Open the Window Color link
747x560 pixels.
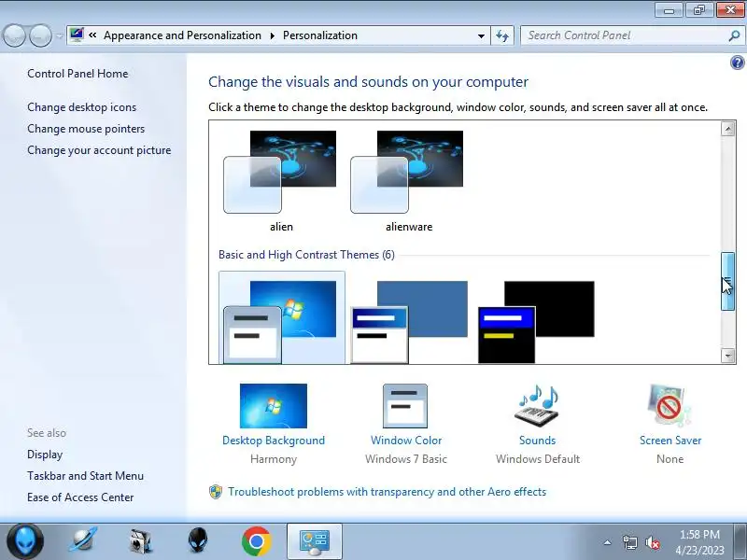(406, 441)
